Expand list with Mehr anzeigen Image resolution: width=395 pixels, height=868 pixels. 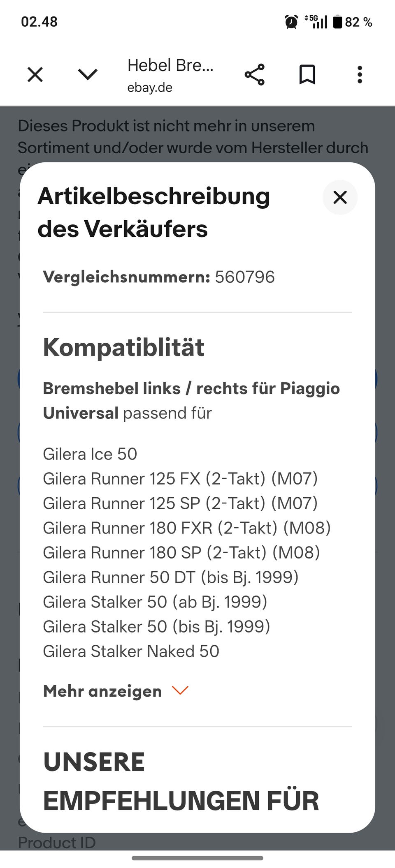102,691
